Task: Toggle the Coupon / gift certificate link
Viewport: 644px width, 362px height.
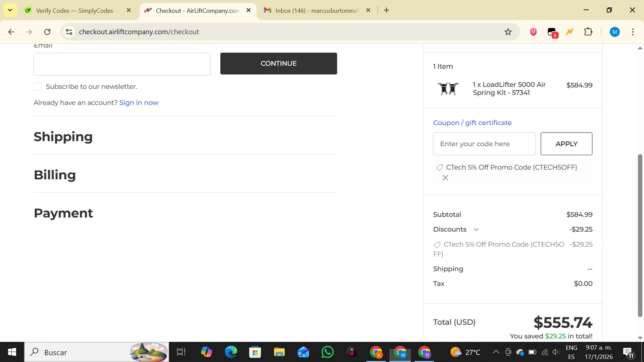Action: [x=472, y=123]
